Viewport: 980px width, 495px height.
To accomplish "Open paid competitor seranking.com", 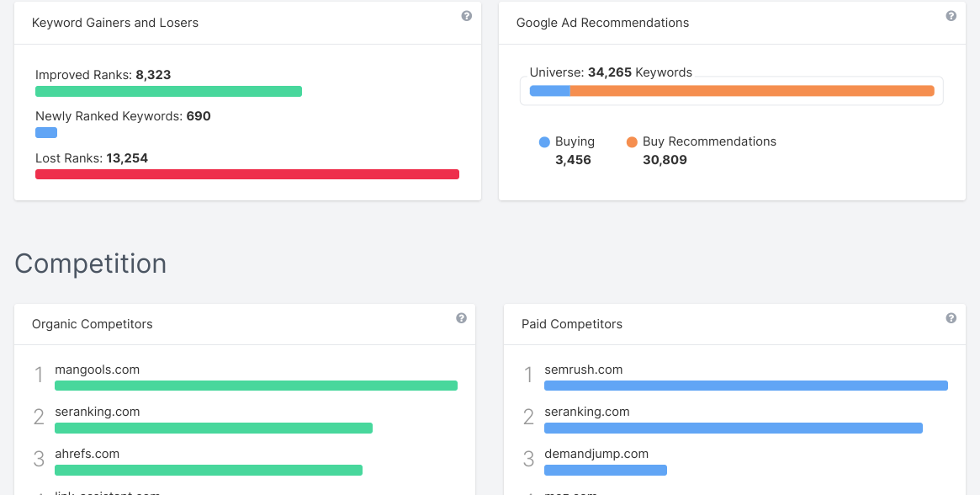I will [587, 412].
